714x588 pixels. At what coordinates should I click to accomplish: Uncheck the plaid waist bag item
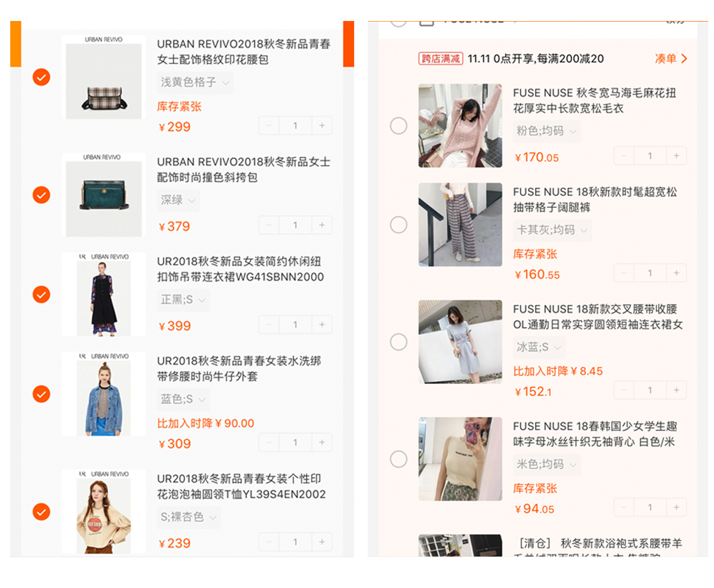[x=41, y=77]
